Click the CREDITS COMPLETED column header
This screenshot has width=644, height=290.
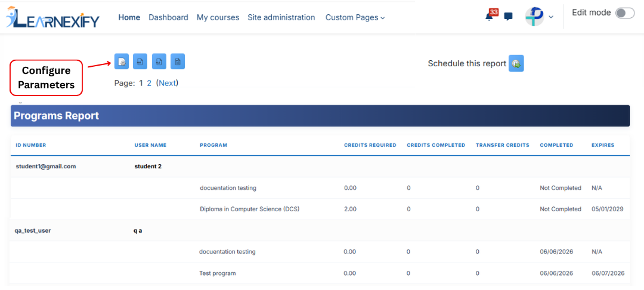(x=436, y=145)
